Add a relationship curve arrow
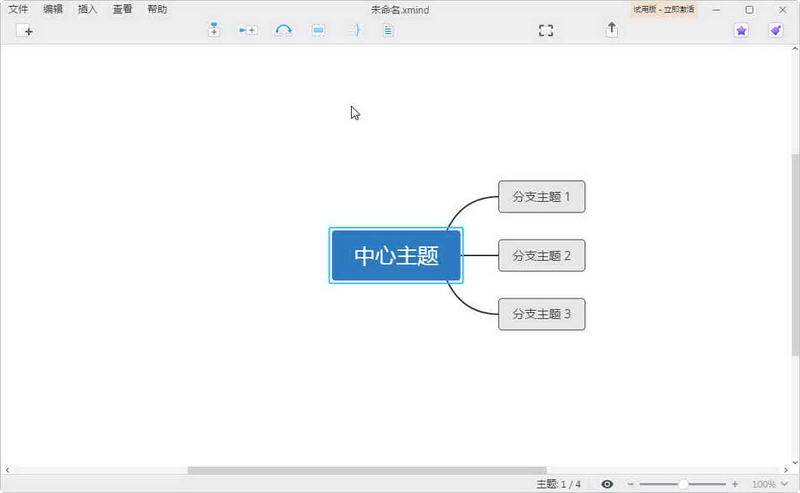Viewport: 800px width, 493px height. click(283, 30)
